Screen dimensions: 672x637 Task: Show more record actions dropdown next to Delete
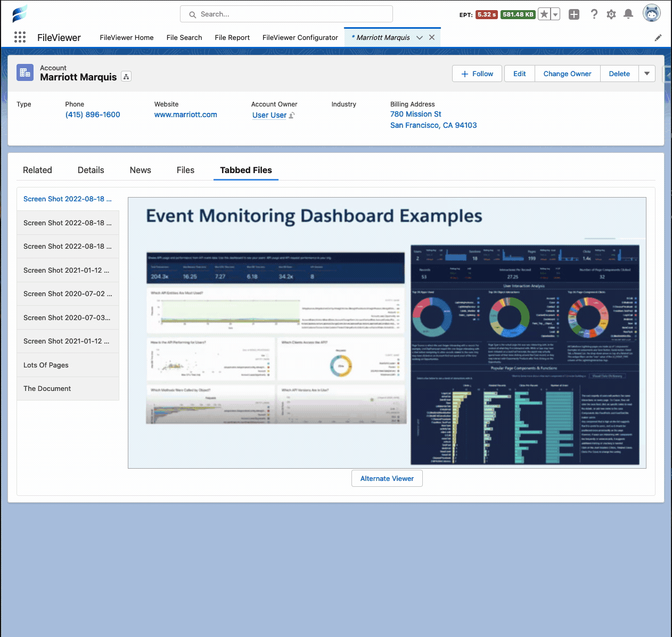(x=647, y=73)
